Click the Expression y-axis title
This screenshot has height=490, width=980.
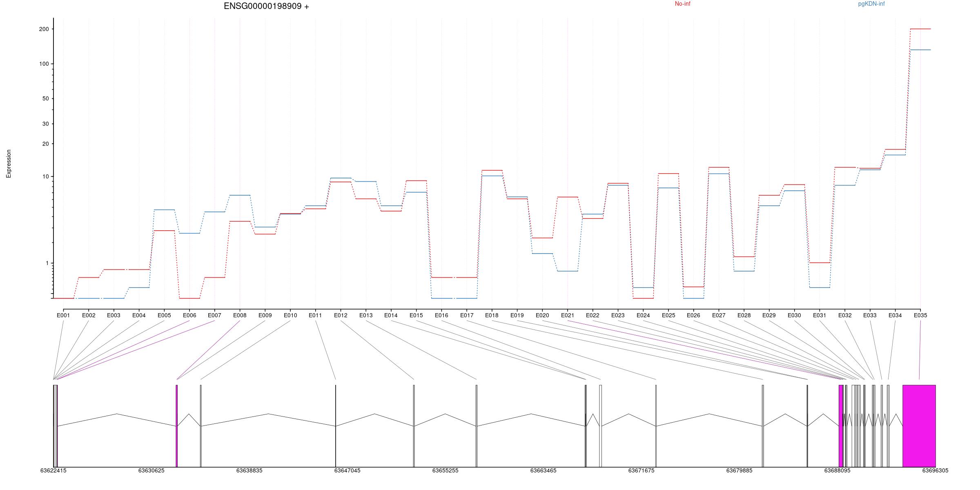9,164
